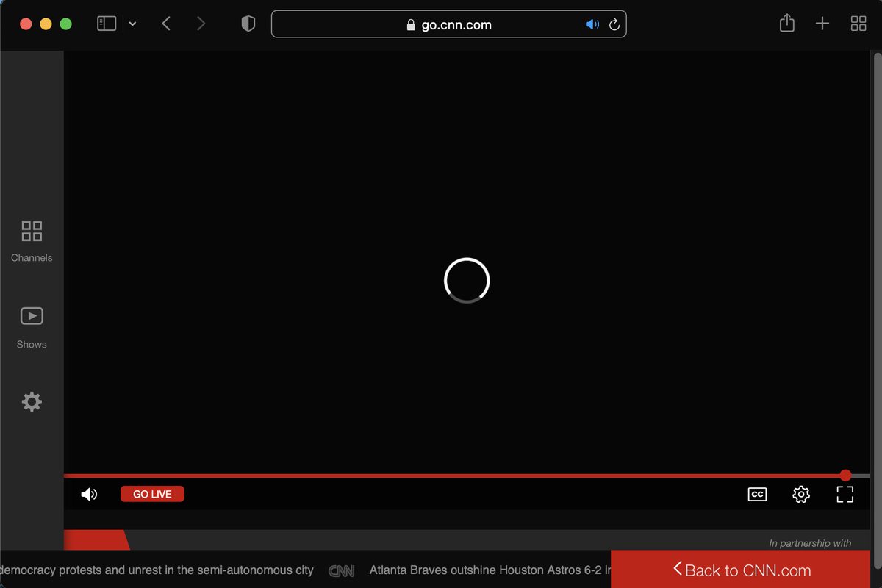The image size is (882, 588).
Task: Mute the video player volume
Action: coord(89,495)
